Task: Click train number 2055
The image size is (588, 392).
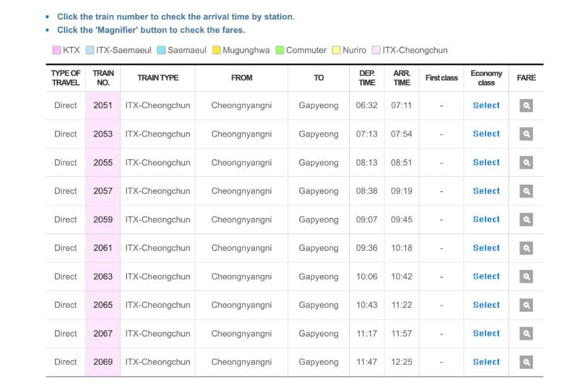Action: pos(103,162)
